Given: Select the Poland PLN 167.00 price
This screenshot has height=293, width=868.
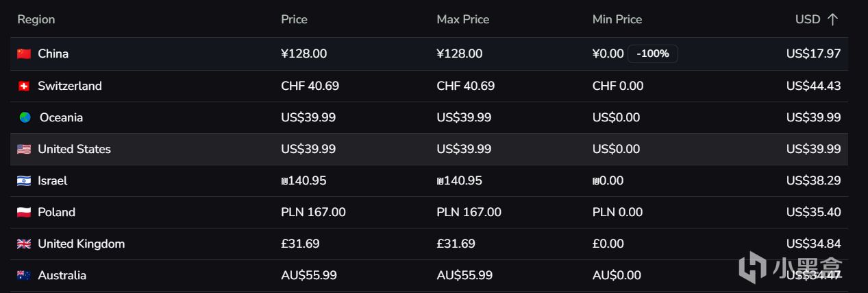Looking at the screenshot, I should (313, 212).
